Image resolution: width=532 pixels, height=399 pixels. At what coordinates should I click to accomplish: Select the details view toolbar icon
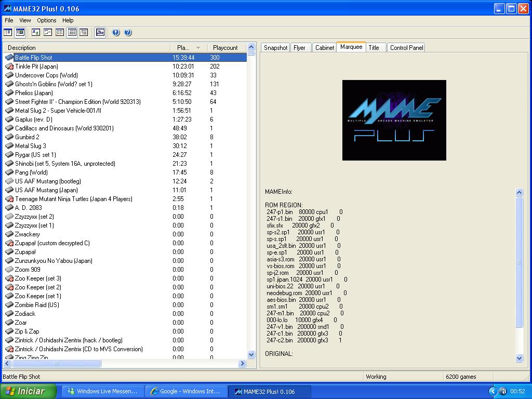[x=72, y=33]
